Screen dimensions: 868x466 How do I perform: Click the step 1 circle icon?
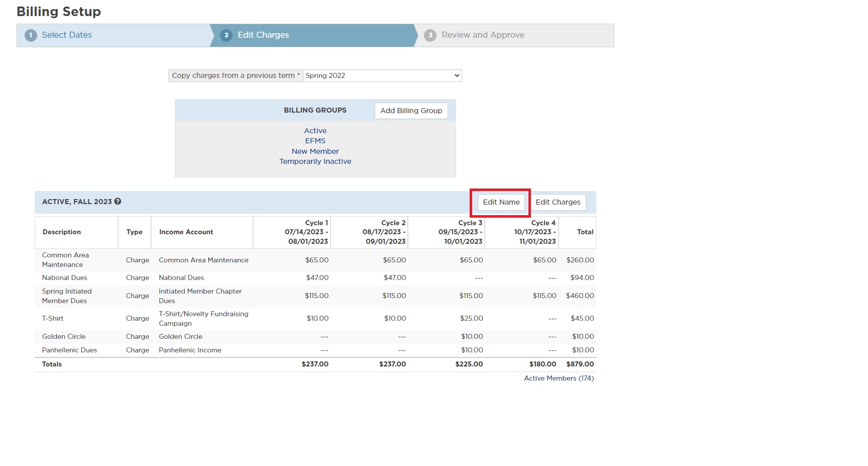click(x=31, y=35)
